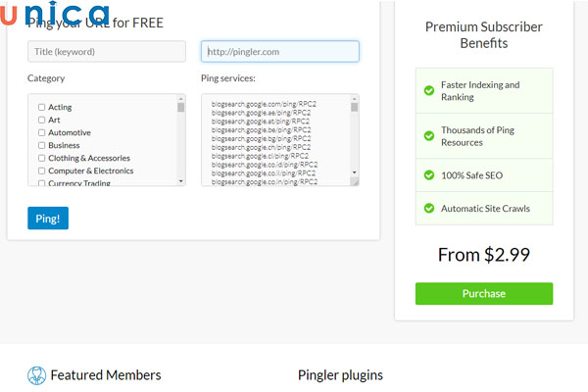588x392 pixels.
Task: Click into the URL input field
Action: pos(280,51)
